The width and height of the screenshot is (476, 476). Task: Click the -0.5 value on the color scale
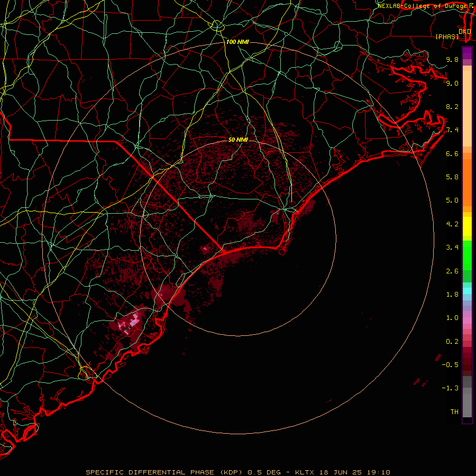coord(450,365)
